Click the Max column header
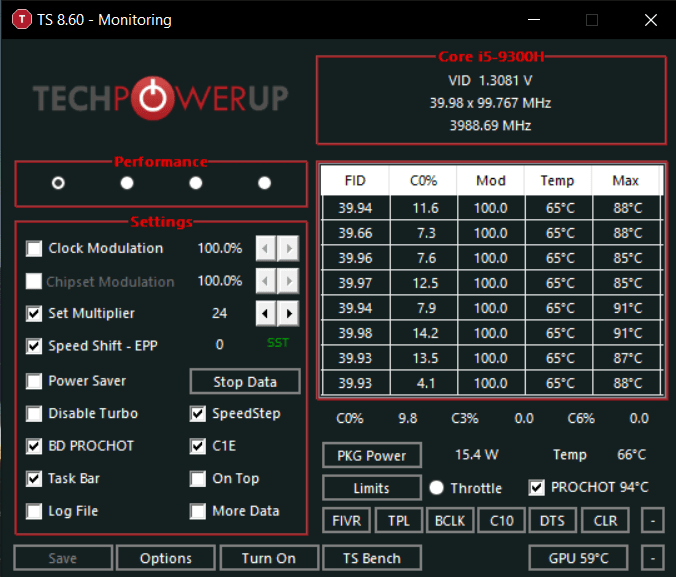 626,180
